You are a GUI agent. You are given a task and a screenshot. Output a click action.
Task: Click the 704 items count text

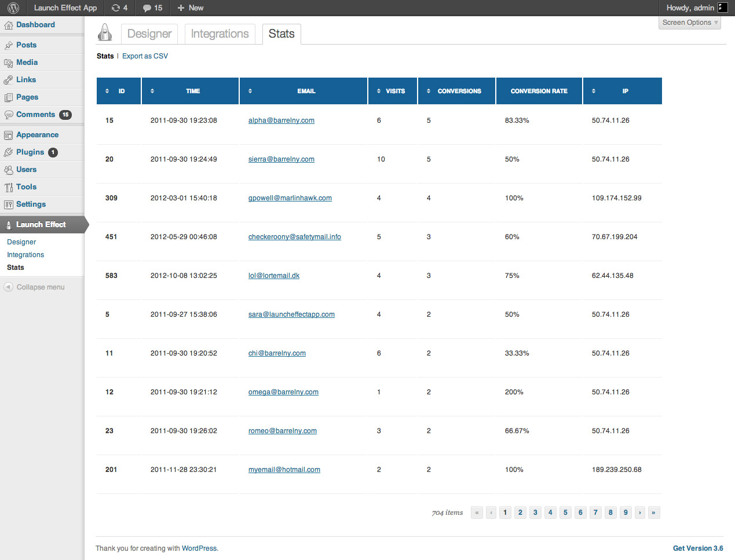447,513
